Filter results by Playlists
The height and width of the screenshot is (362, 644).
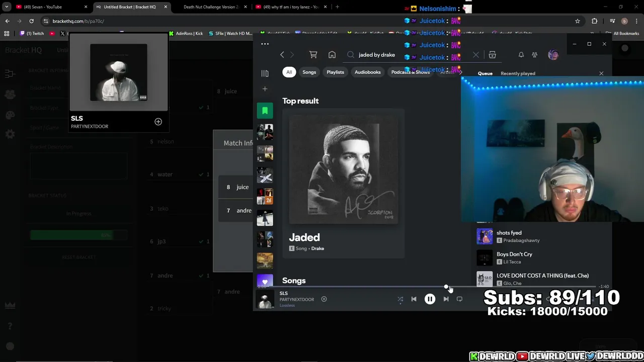335,72
